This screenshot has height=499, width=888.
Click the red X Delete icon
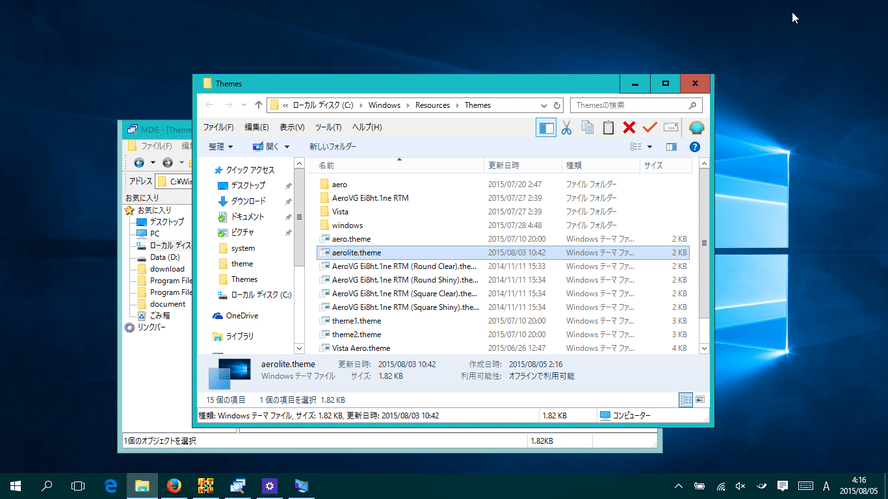coord(629,128)
